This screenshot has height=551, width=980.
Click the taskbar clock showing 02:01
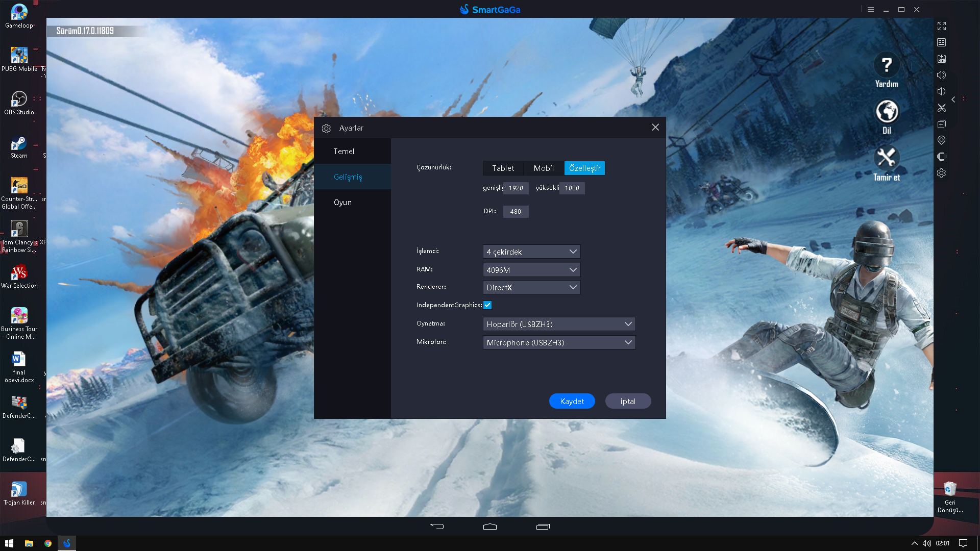(943, 543)
